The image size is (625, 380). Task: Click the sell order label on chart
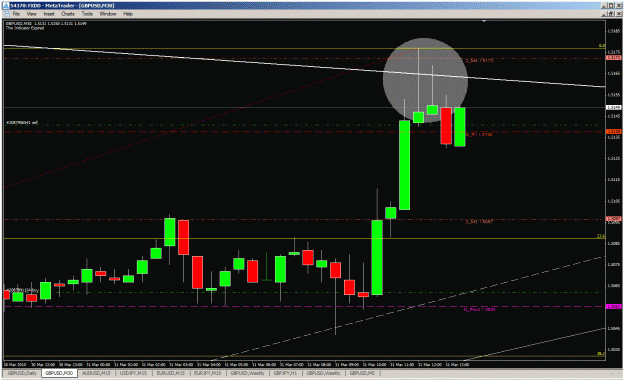(22, 122)
